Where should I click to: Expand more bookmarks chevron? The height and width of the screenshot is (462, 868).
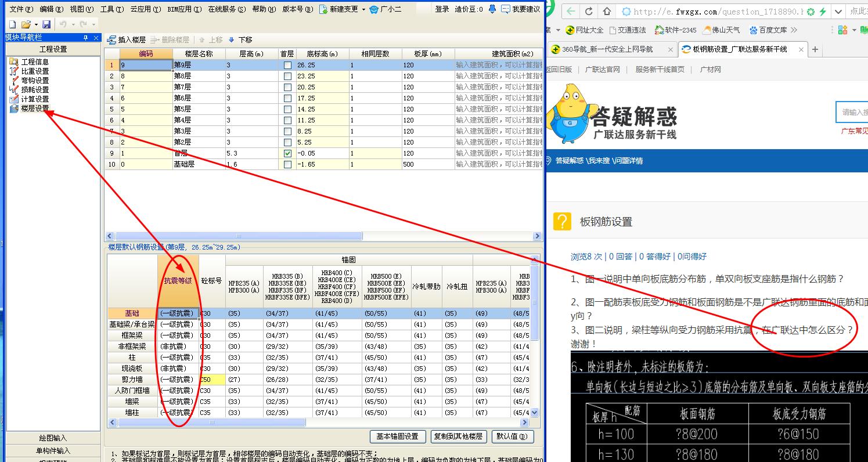pos(794,30)
